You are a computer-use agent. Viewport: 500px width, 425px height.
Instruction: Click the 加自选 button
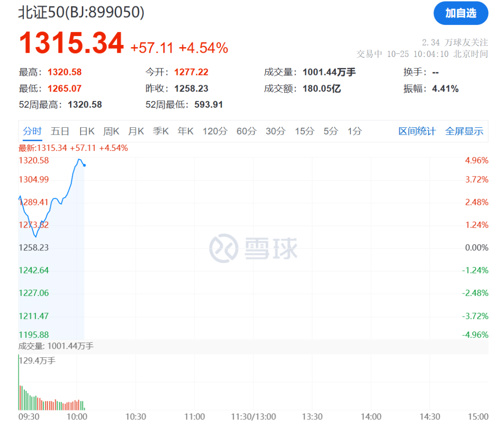pos(461,13)
